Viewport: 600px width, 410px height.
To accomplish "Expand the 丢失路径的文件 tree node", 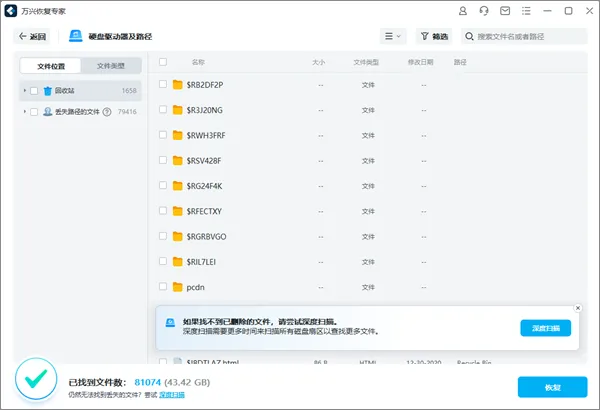I will click(24, 111).
